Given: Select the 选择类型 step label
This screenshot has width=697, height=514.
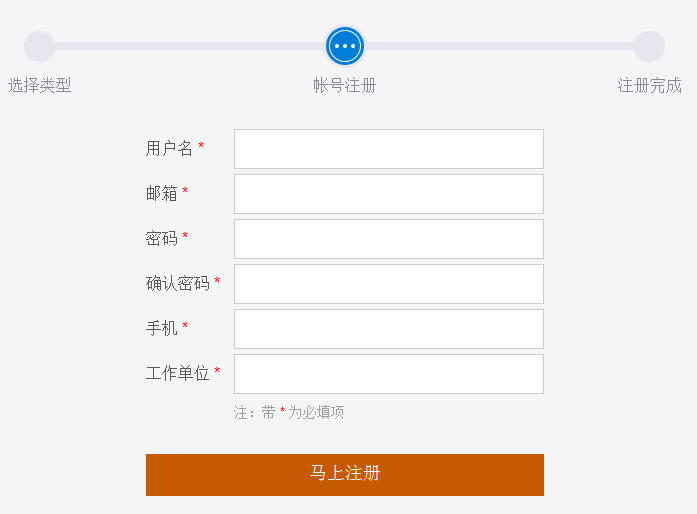Looking at the screenshot, I should pyautogui.click(x=40, y=85).
